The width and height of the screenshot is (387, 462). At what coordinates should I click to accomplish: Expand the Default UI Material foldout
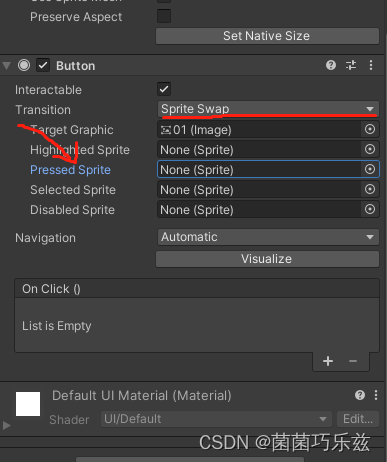pyautogui.click(x=6, y=425)
